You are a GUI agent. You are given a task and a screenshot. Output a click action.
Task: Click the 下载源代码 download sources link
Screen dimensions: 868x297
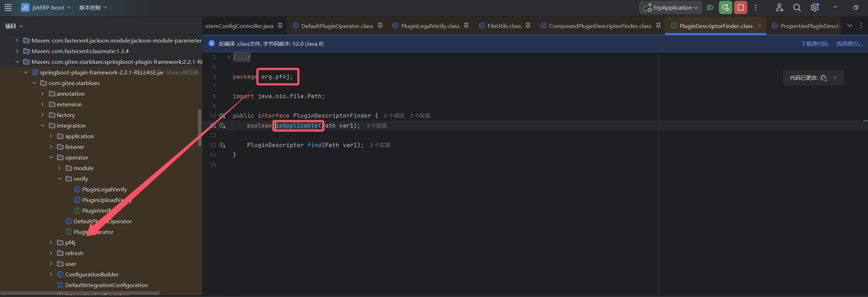814,44
